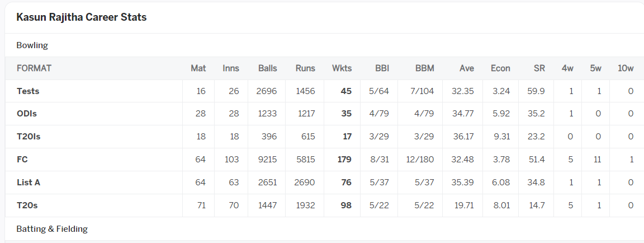Image resolution: width=644 pixels, height=243 pixels.
Task: Select the List A row label
Action: pyautogui.click(x=29, y=182)
